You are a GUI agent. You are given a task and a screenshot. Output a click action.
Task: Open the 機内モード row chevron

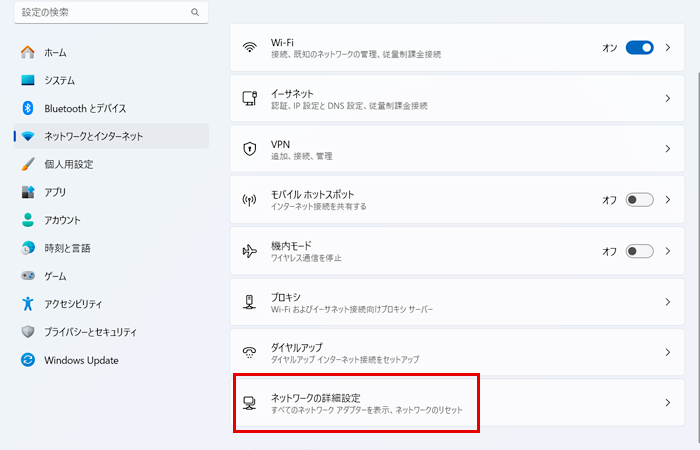(668, 251)
